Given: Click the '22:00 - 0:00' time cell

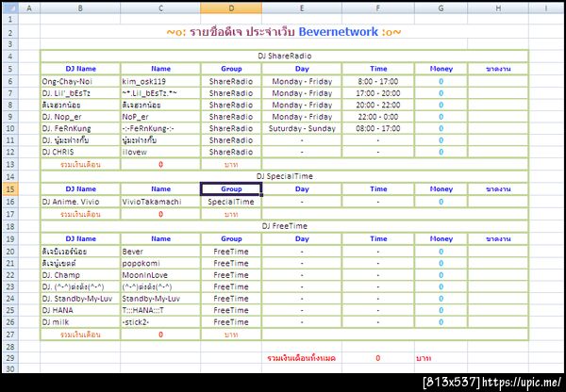Looking at the screenshot, I should pyautogui.click(x=378, y=117).
